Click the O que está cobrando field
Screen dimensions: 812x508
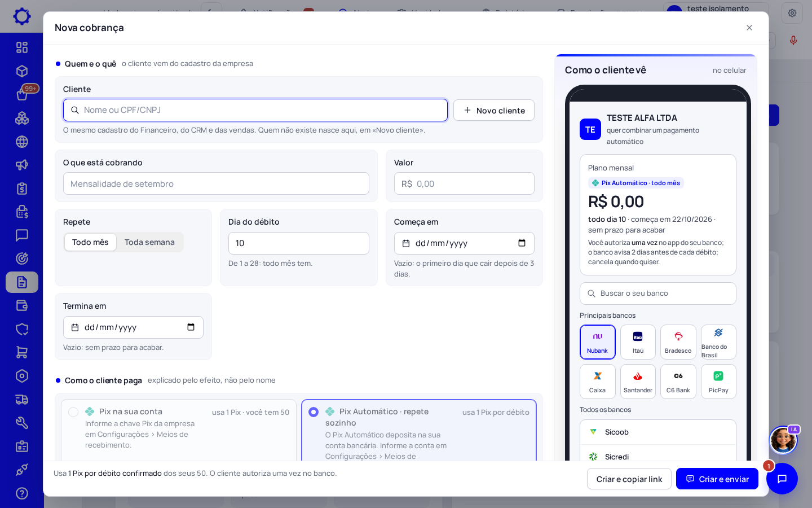(x=216, y=183)
